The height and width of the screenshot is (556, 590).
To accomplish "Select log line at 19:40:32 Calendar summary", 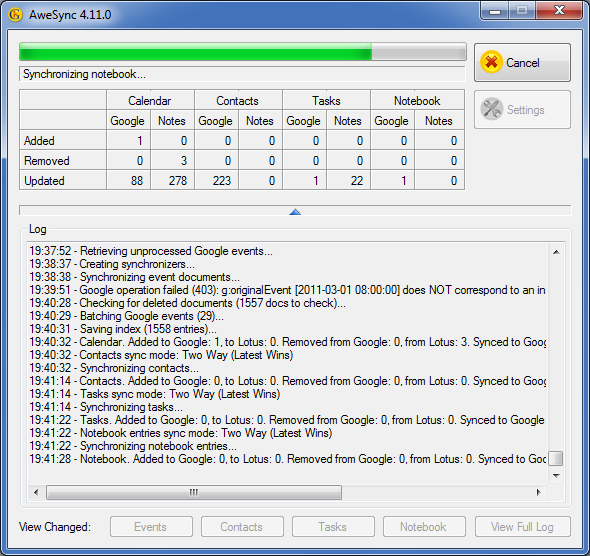I will click(288, 342).
